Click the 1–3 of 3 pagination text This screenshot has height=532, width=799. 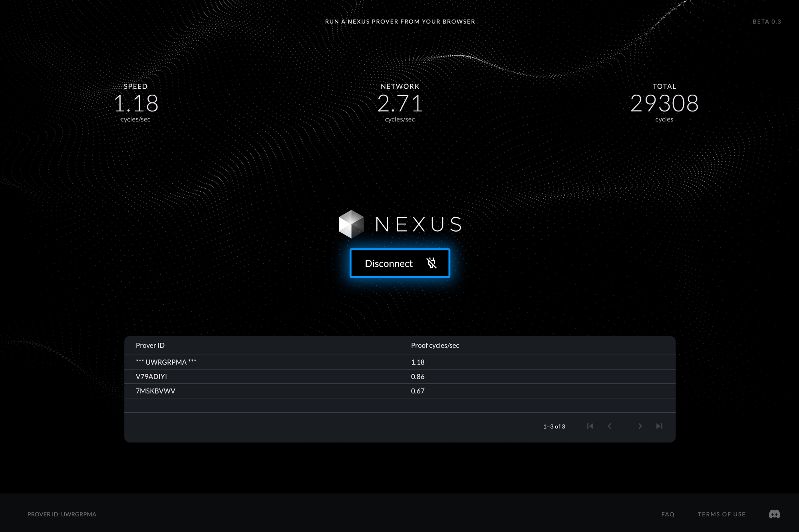(554, 426)
